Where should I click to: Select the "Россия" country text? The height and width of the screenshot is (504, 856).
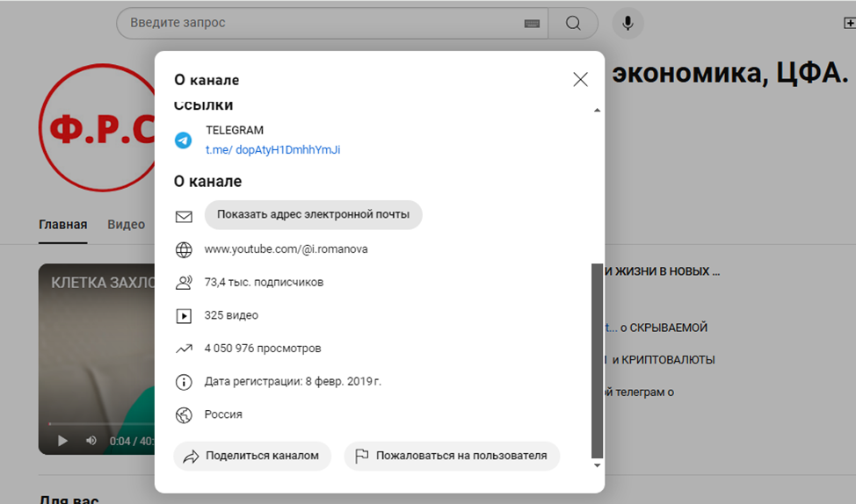pos(223,414)
